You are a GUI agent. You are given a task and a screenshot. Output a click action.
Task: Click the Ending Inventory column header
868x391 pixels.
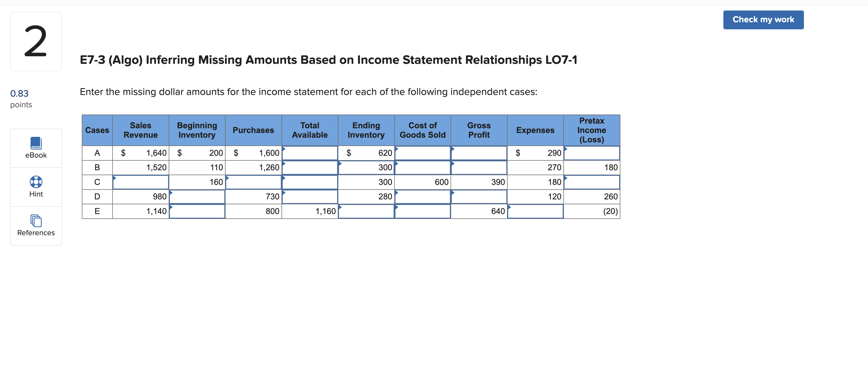(366, 130)
